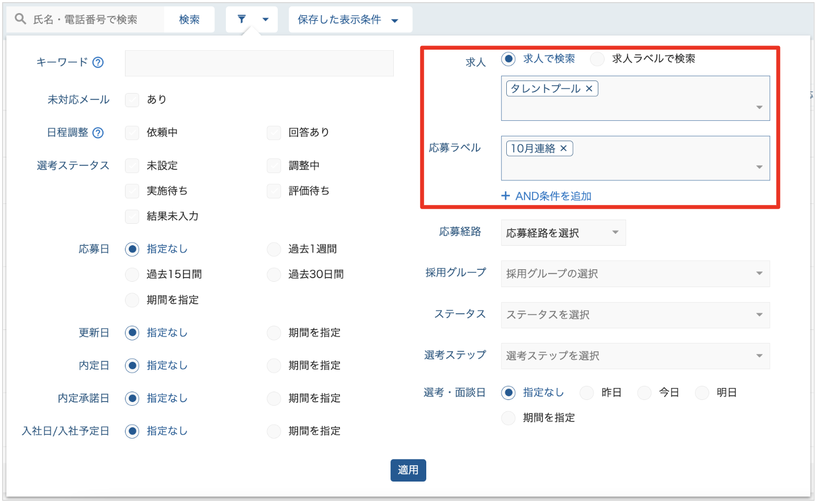The height and width of the screenshot is (504, 818).
Task: Select 明日 for 選考・面談日
Action: 702,393
